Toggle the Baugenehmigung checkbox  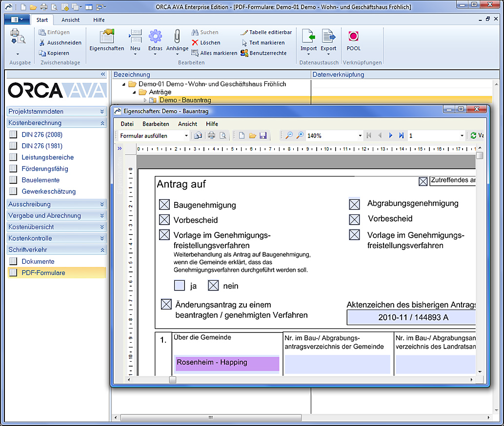[x=164, y=205]
